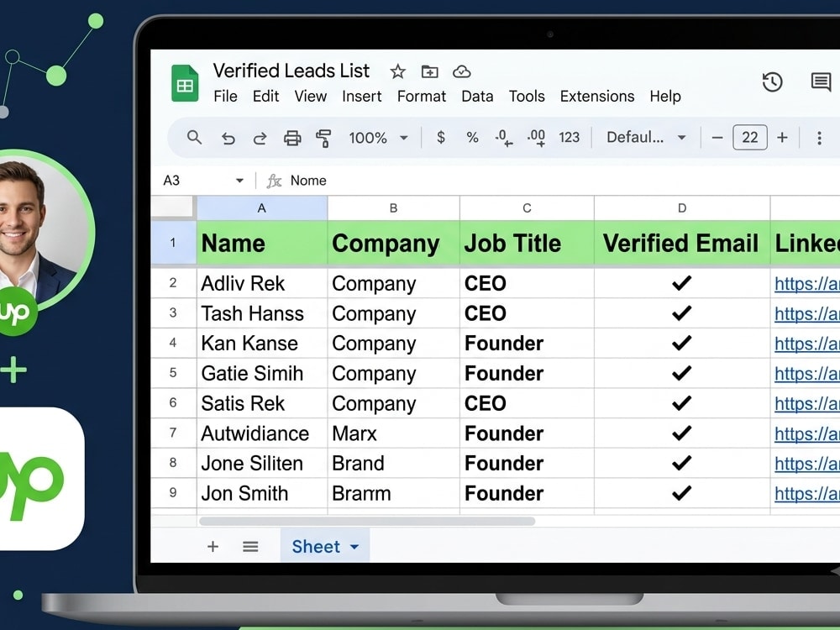Click the verified checkmark in Jon Smith row
This screenshot has width=840, height=630.
pos(681,493)
